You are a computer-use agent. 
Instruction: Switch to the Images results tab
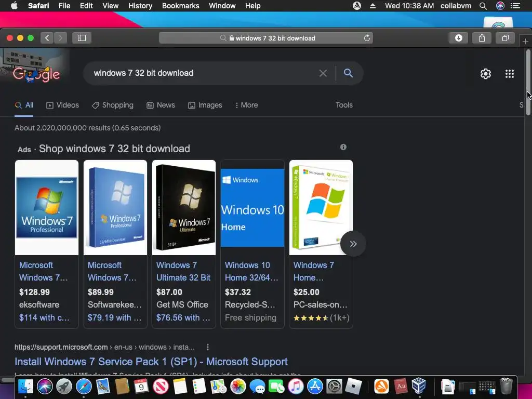[x=205, y=105]
